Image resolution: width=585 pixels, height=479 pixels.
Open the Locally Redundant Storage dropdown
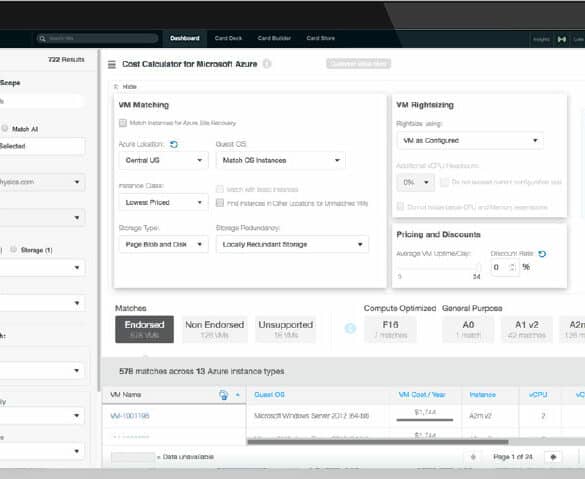click(x=292, y=244)
